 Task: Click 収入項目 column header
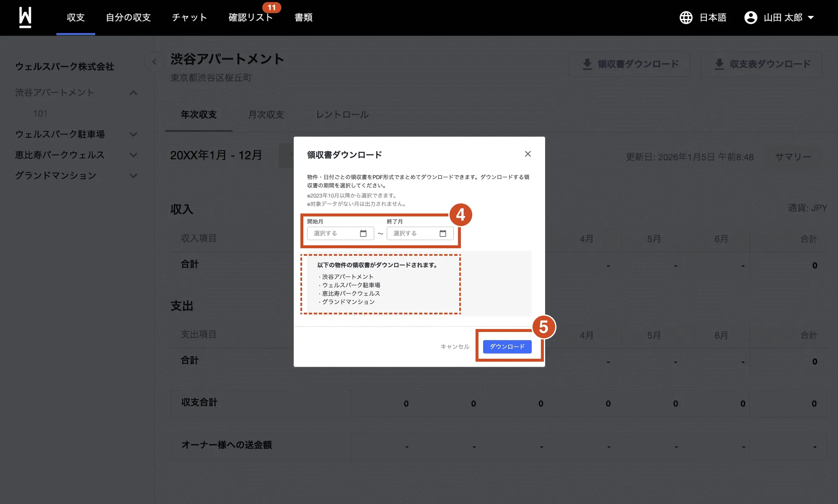coord(199,238)
